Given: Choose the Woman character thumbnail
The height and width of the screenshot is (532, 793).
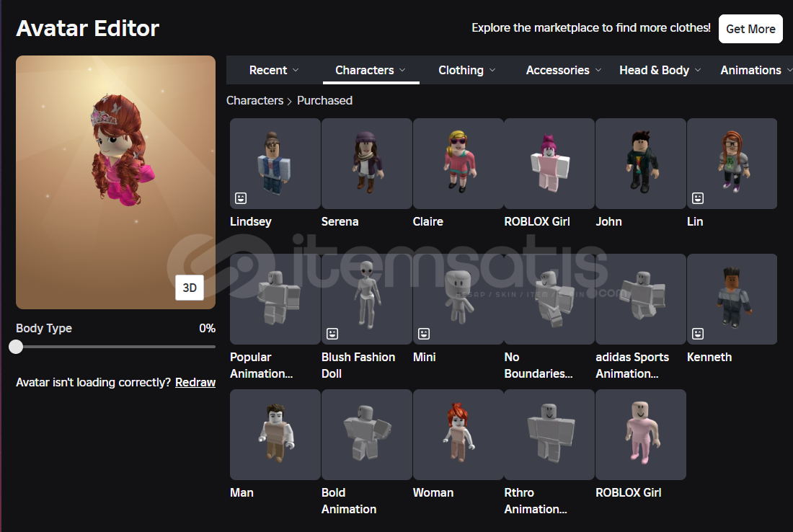Looking at the screenshot, I should 458,435.
